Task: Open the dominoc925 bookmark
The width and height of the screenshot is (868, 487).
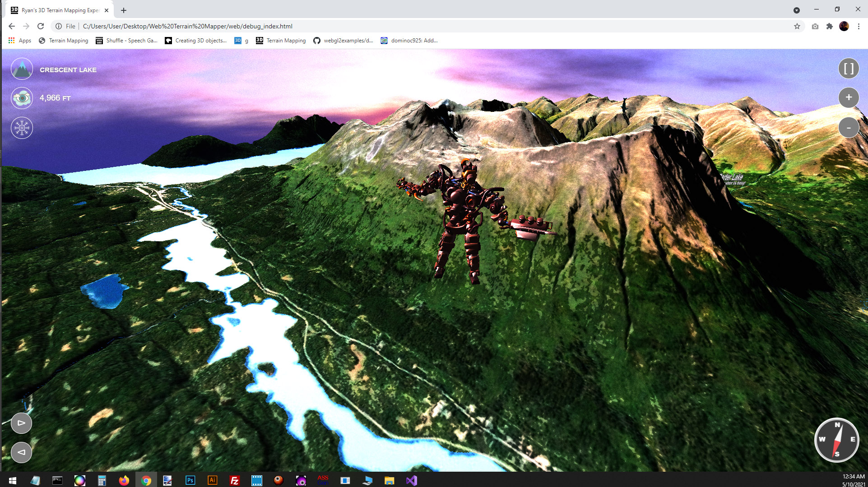Action: click(x=409, y=41)
